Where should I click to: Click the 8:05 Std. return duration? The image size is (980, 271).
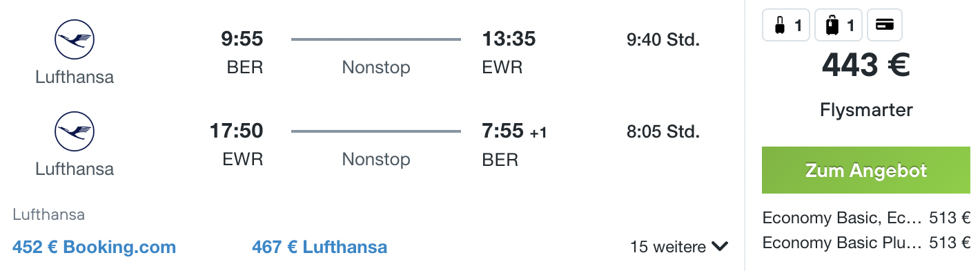[663, 131]
